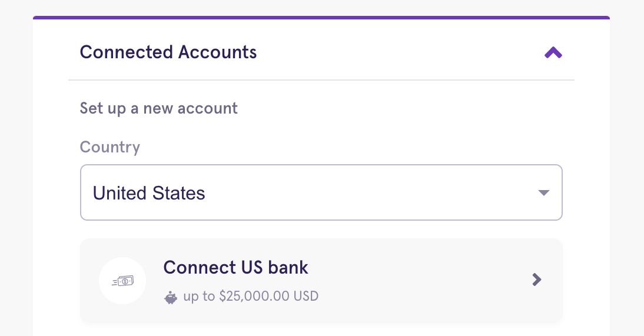The width and height of the screenshot is (644, 336).
Task: Select the United States country field
Action: pyautogui.click(x=321, y=192)
